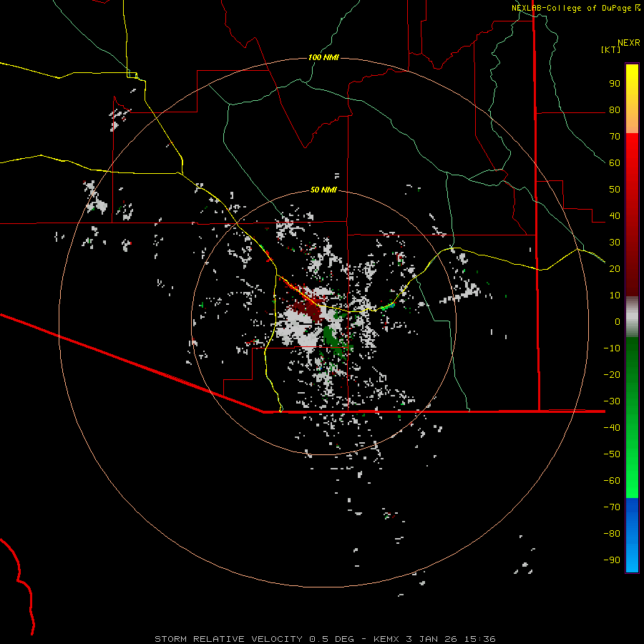Click the 0 knots scale value
Viewport: 644px width, 644px height.
[618, 321]
